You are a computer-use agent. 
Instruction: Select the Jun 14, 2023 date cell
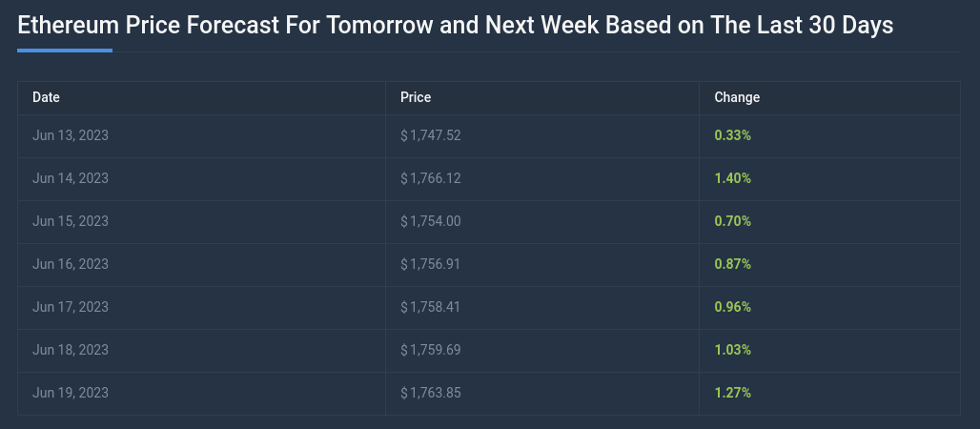[71, 178]
